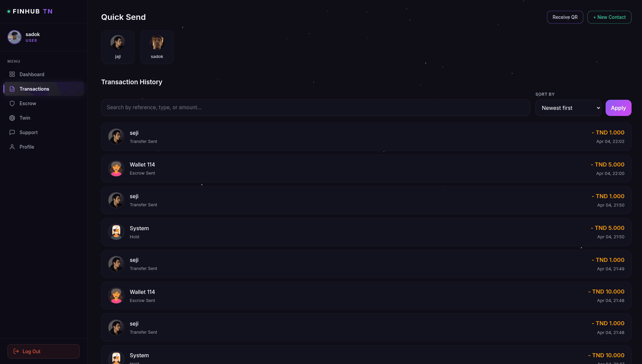642x364 pixels.
Task: Open the Support chat bubble icon
Action: click(x=12, y=132)
